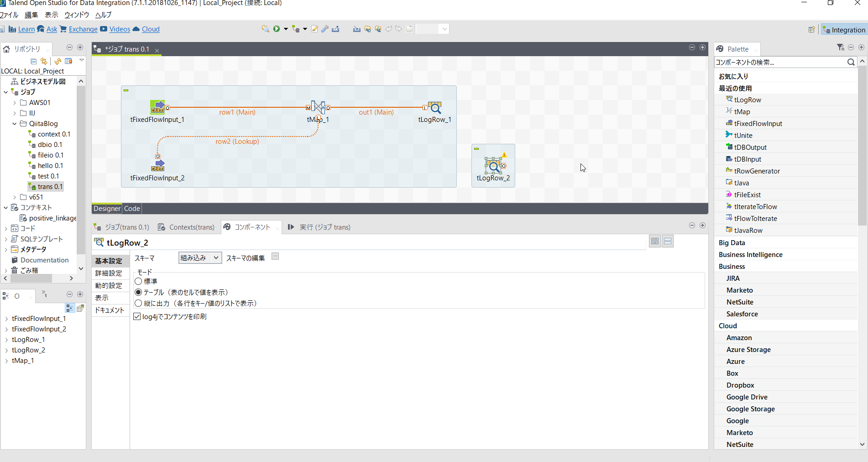868x462 pixels.
Task: Expand the AWS01 job folder
Action: (x=15, y=102)
